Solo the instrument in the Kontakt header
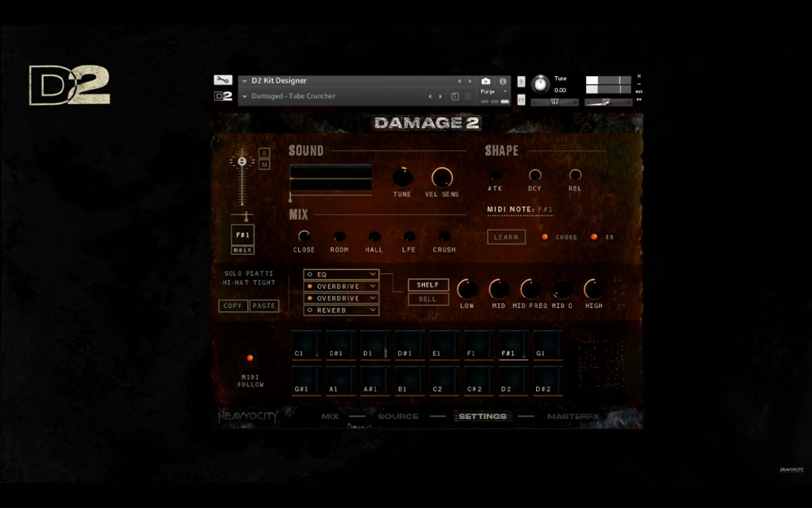The width and height of the screenshot is (812, 508). coord(521,82)
